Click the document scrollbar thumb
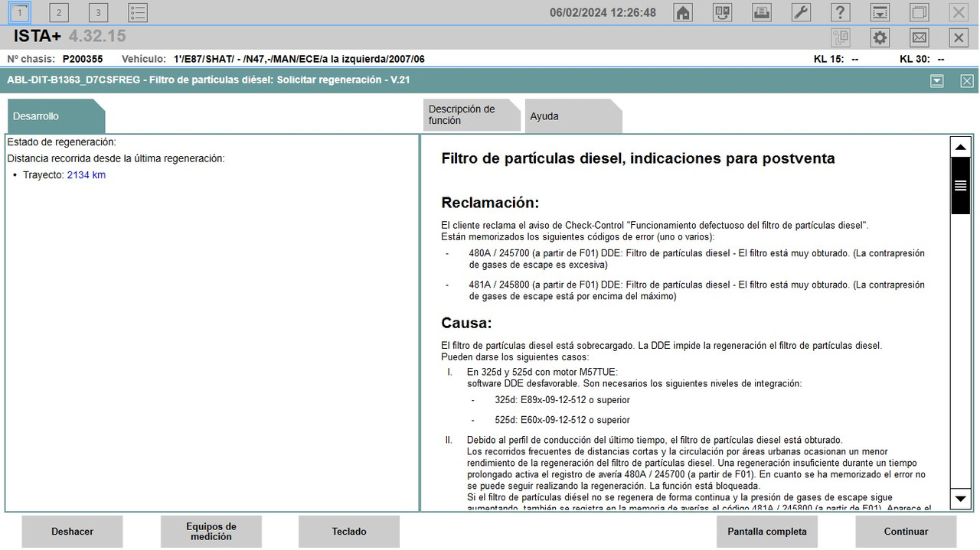This screenshot has width=980, height=550. (960, 185)
